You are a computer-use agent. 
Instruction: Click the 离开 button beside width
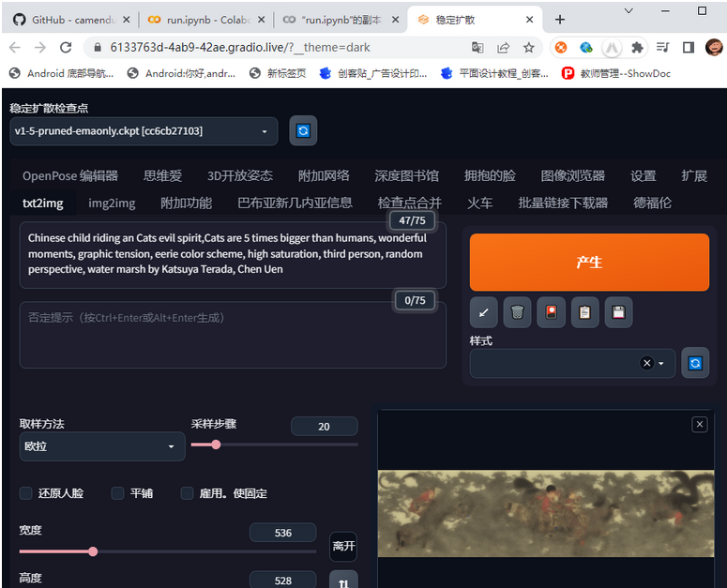343,546
